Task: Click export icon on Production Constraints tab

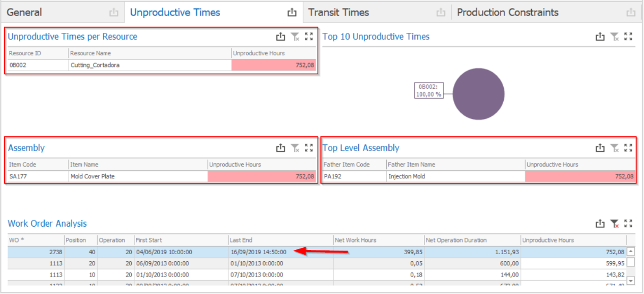Action: pyautogui.click(x=631, y=12)
